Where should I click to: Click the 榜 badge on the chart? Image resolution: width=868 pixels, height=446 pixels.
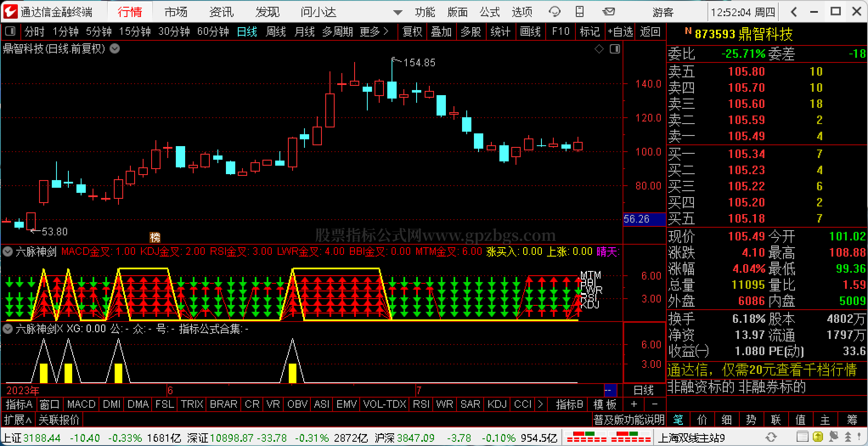(x=155, y=237)
